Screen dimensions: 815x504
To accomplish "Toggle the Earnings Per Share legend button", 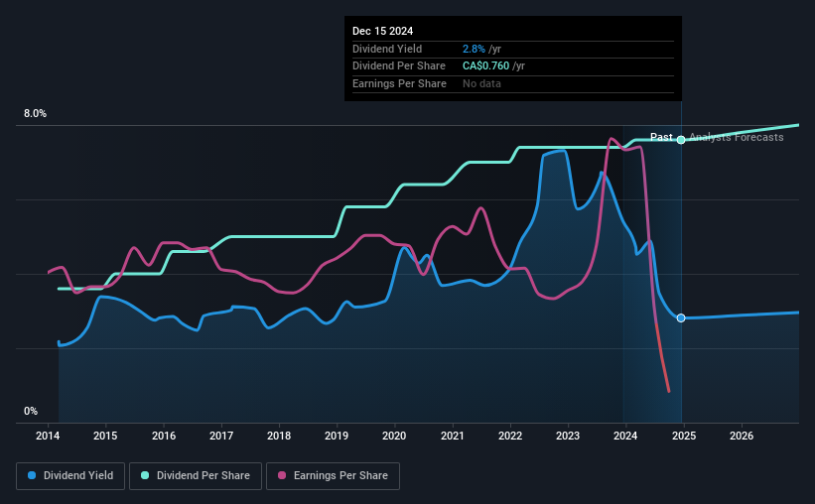I will (x=333, y=476).
